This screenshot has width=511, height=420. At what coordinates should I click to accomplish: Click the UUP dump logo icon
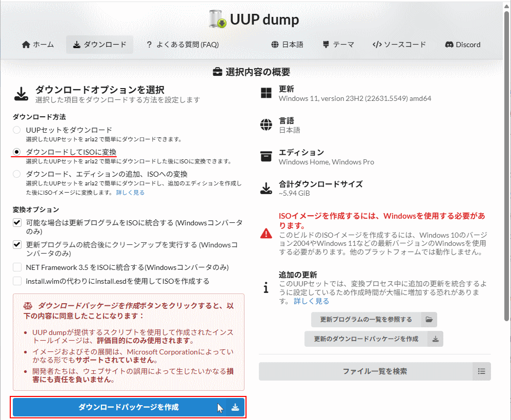click(218, 19)
